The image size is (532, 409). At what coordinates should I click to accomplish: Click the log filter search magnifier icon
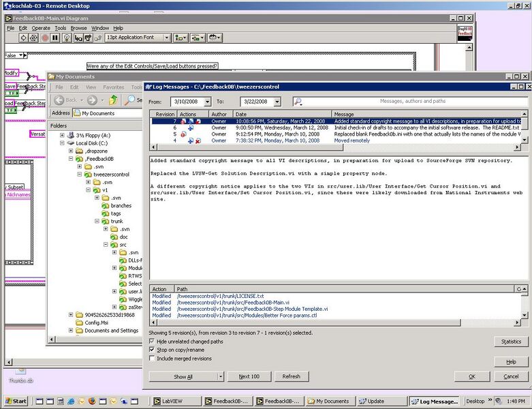tap(298, 102)
